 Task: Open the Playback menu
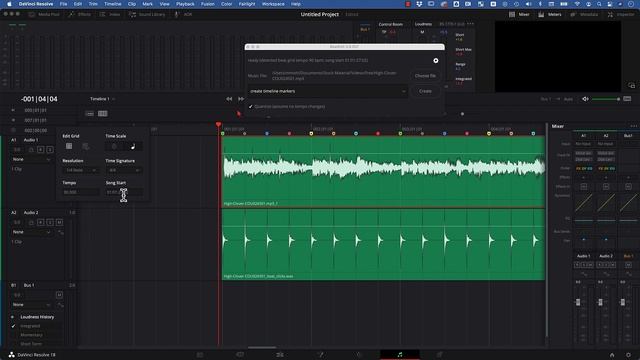coord(185,4)
